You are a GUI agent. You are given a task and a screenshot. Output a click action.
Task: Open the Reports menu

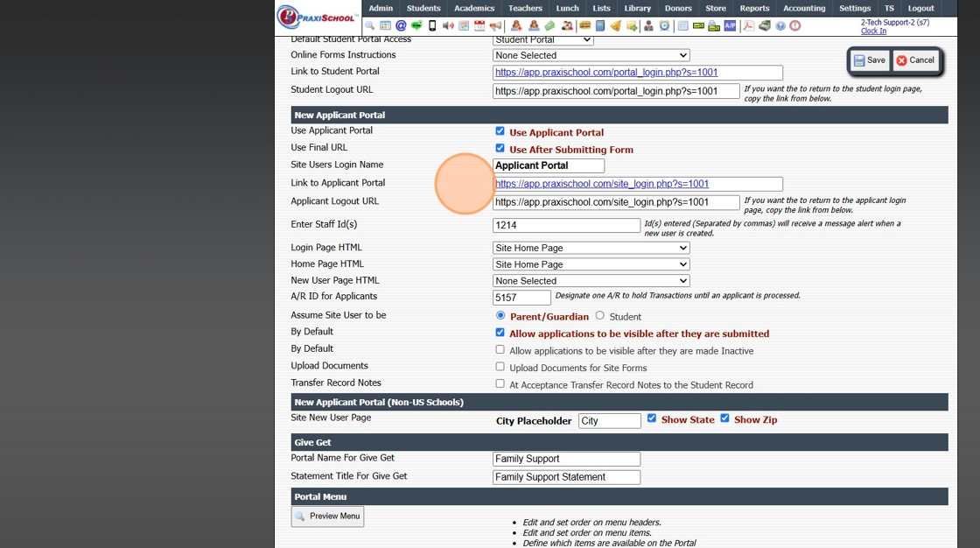(x=754, y=8)
